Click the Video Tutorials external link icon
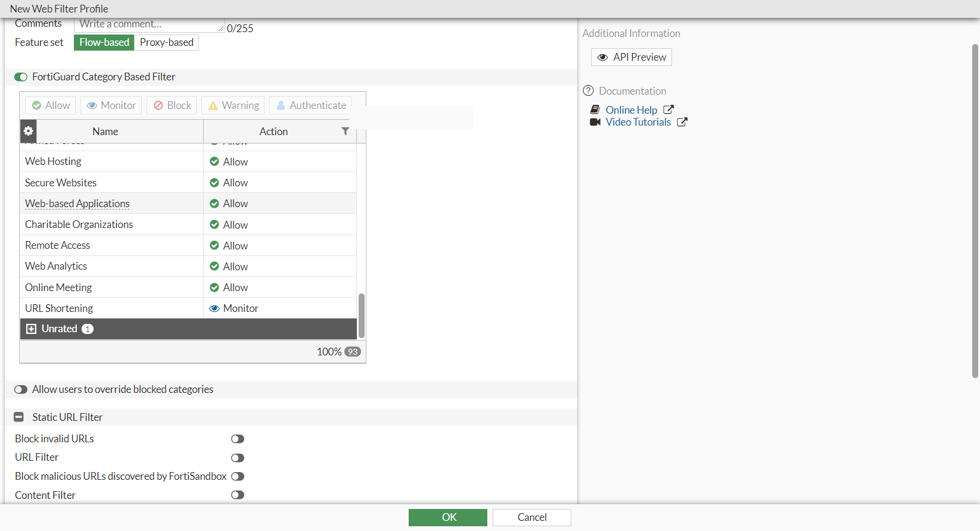The image size is (980, 531). tap(682, 122)
